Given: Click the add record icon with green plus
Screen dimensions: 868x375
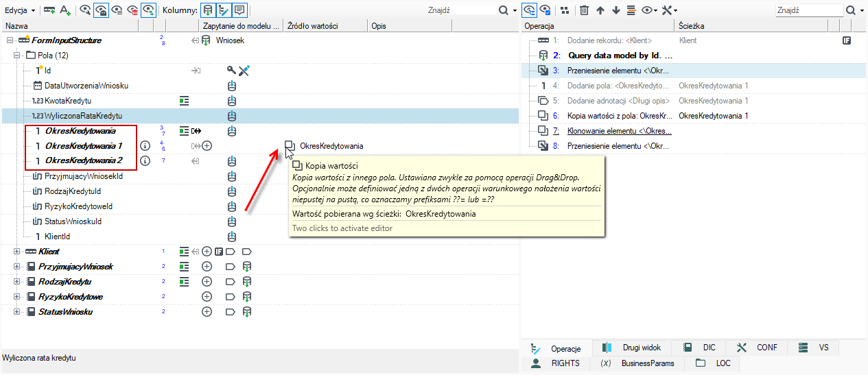Looking at the screenshot, I should 49,10.
